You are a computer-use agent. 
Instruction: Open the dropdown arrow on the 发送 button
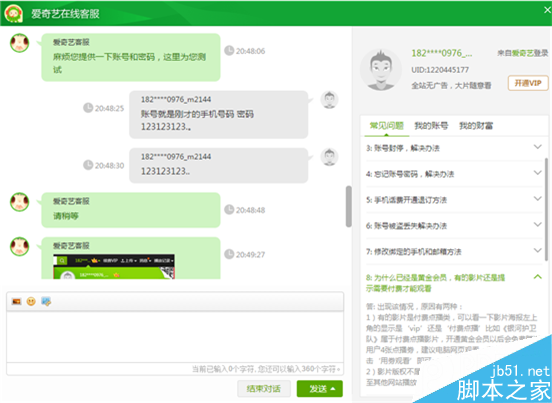click(333, 389)
